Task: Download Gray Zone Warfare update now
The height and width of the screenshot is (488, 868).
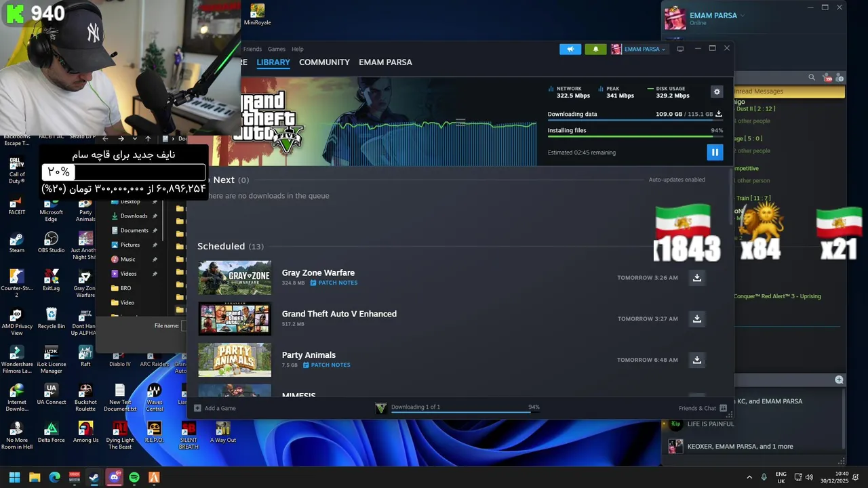Action: click(696, 278)
